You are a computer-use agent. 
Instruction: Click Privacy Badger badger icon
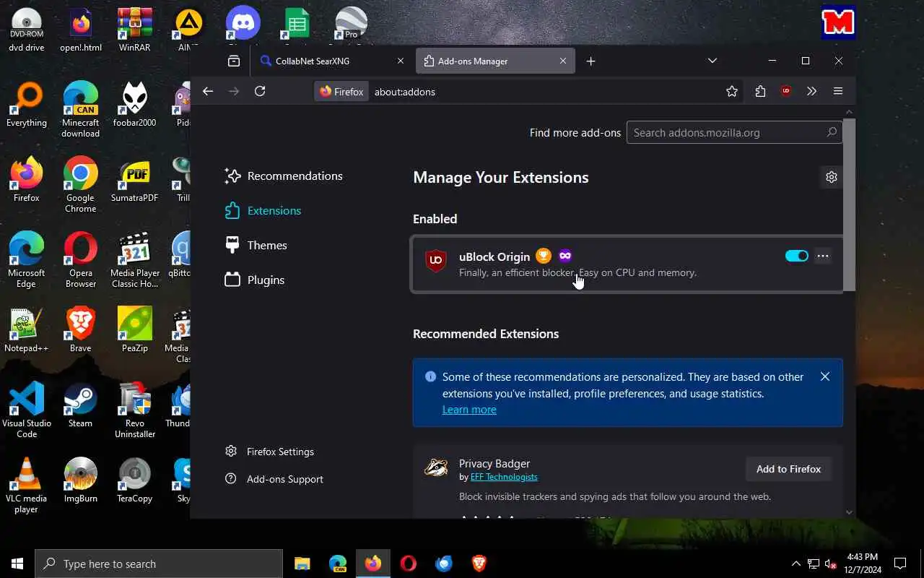[435, 468]
